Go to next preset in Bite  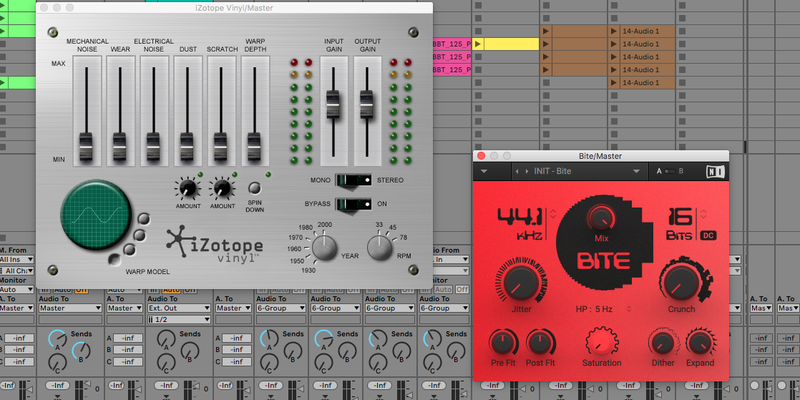pyautogui.click(x=527, y=171)
